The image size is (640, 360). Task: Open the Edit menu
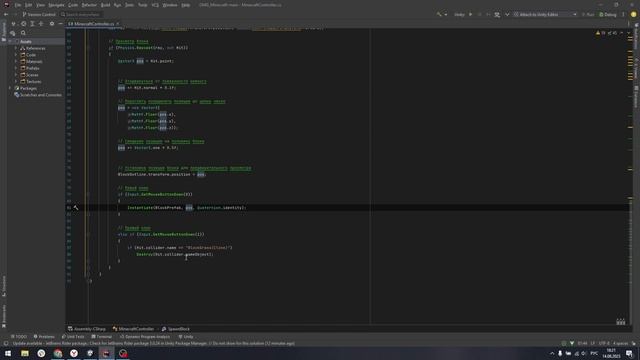28,5
